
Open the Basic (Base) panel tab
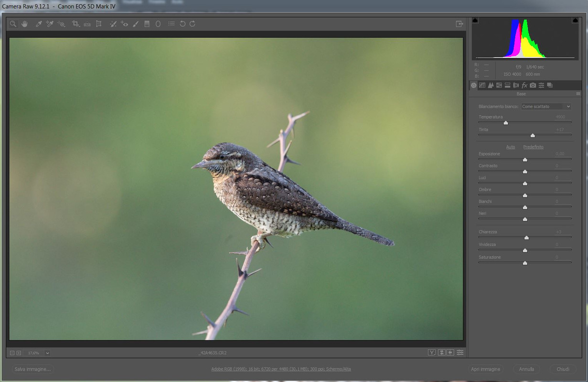point(474,85)
